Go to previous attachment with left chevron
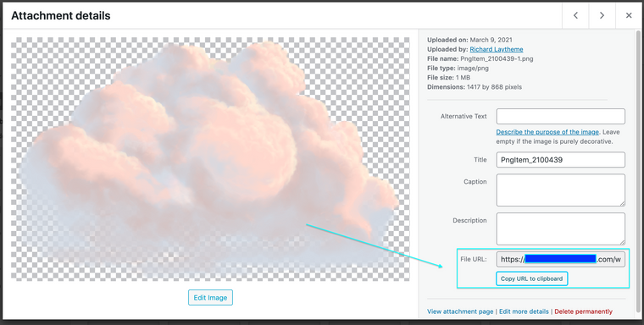644x325 pixels. click(x=575, y=15)
